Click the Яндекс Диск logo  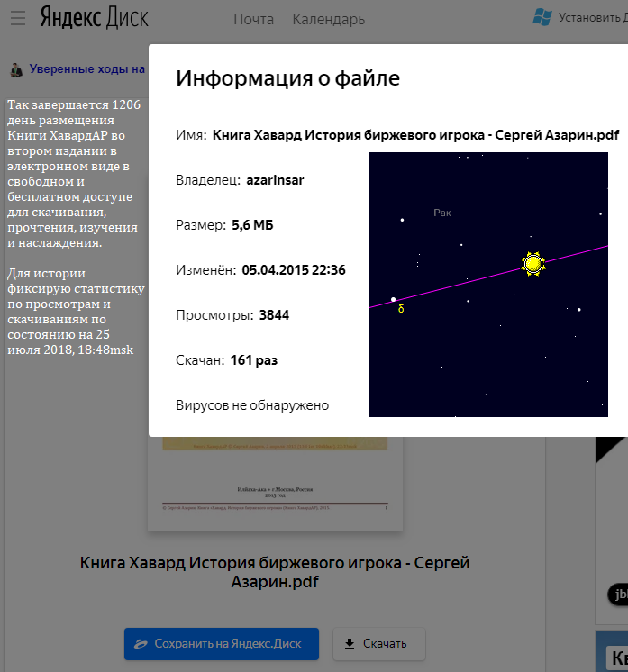tap(95, 18)
